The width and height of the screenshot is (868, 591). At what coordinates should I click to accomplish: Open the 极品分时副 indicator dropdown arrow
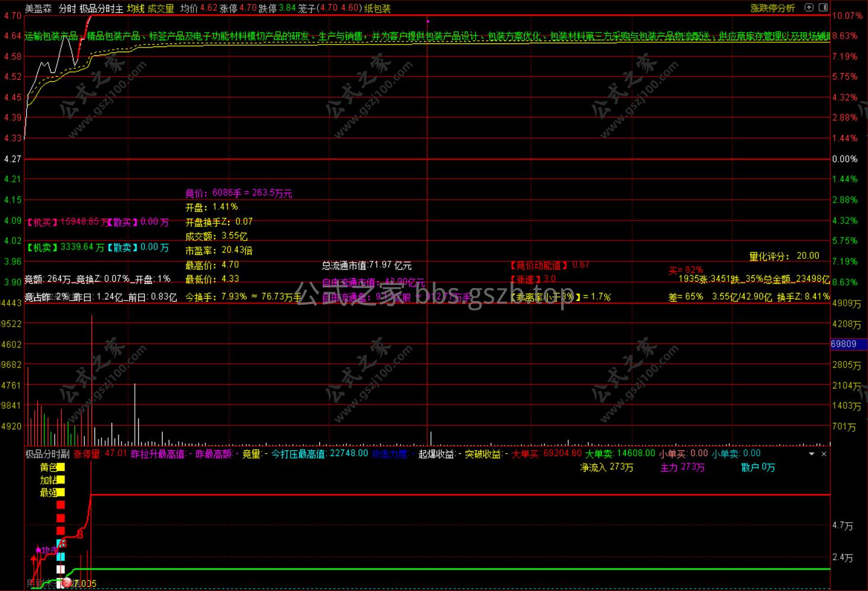pos(812,454)
